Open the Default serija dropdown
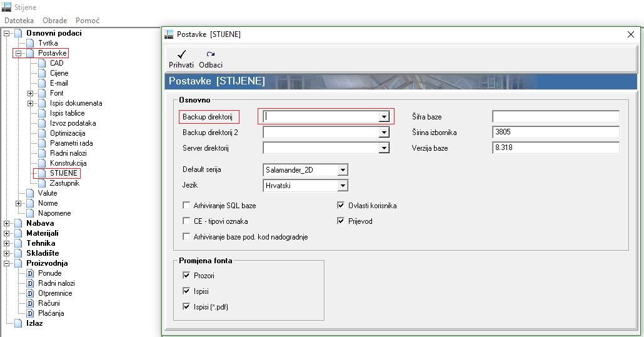 click(x=343, y=170)
